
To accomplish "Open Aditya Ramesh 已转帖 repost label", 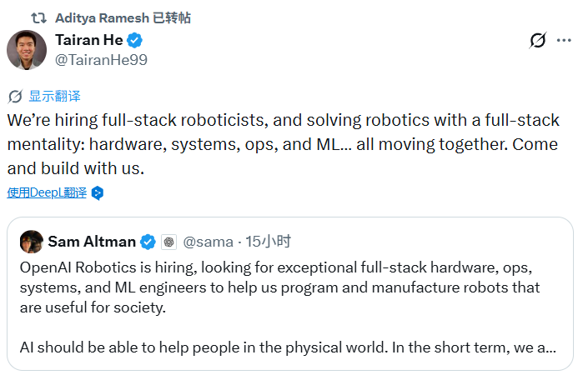I will (123, 17).
